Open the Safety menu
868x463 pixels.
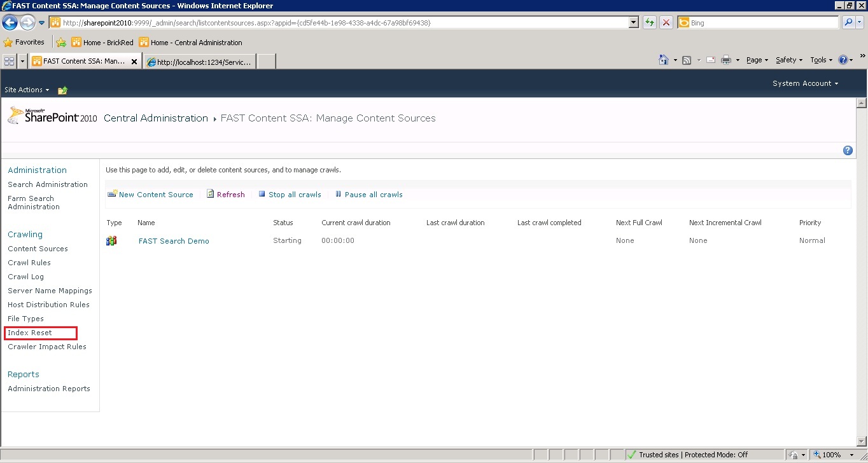pyautogui.click(x=789, y=60)
